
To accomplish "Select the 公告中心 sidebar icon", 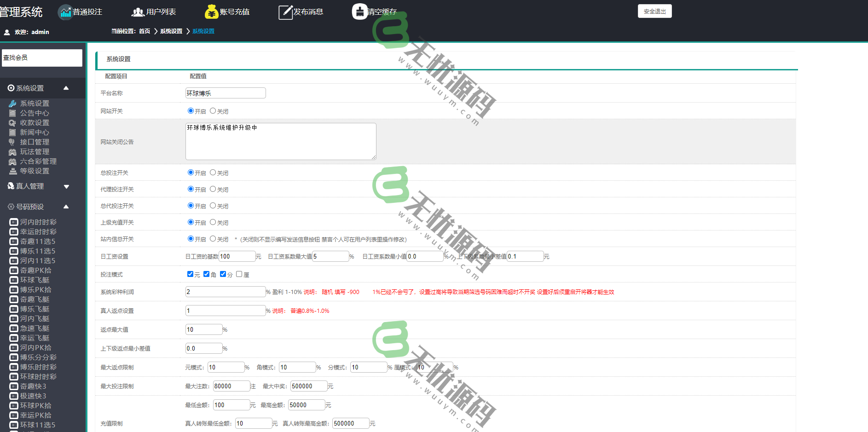I will click(x=13, y=113).
